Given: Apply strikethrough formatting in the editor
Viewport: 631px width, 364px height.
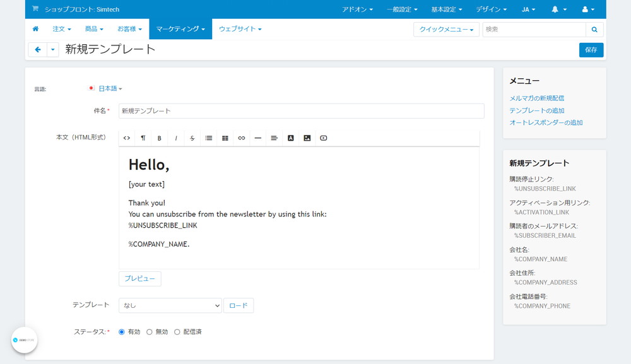Looking at the screenshot, I should 192,138.
